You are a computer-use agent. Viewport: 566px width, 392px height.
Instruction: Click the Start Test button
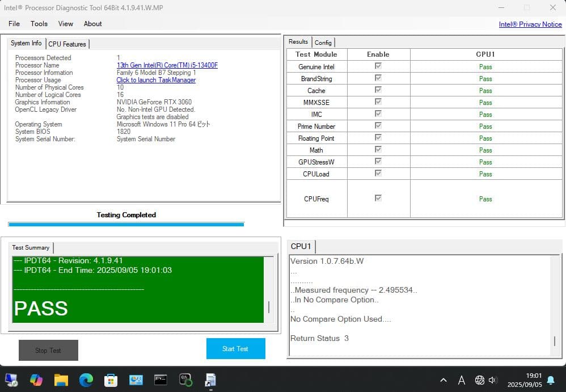tap(235, 348)
